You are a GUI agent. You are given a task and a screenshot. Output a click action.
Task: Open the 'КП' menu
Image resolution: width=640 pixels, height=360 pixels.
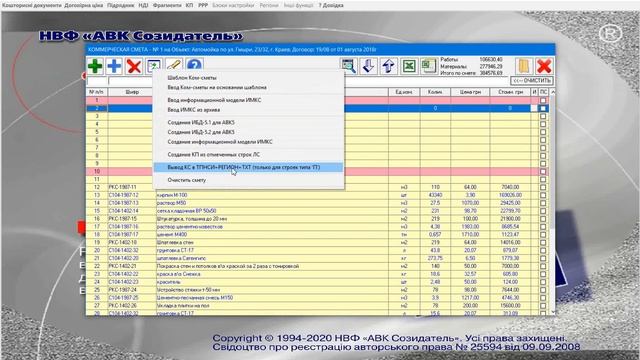click(189, 5)
